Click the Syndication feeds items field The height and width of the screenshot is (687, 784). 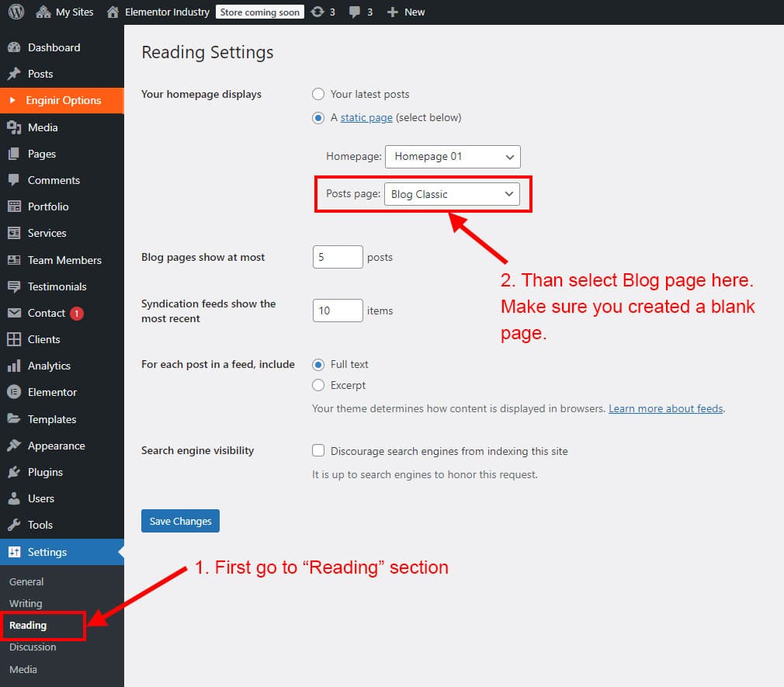coord(338,311)
